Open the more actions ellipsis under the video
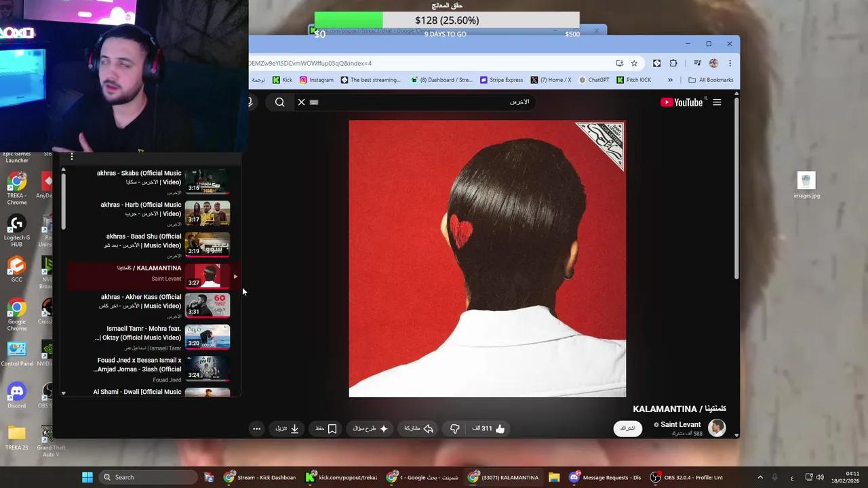 [x=256, y=428]
